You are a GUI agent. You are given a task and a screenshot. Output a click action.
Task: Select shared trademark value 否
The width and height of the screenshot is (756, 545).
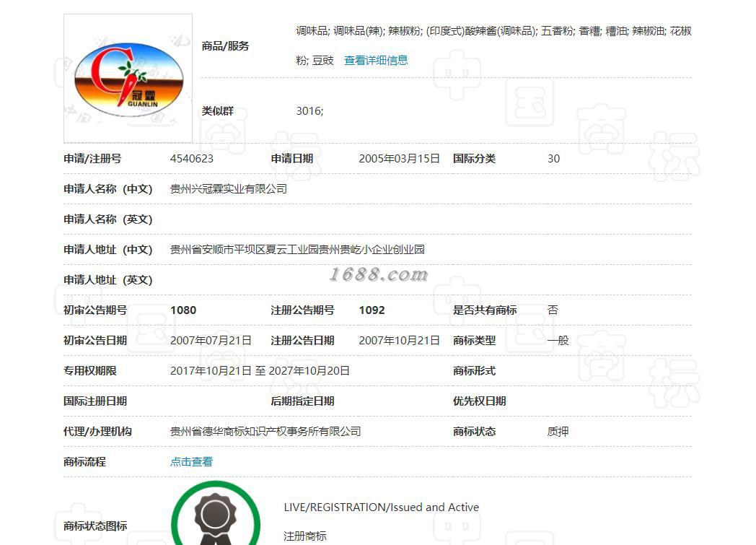point(553,310)
